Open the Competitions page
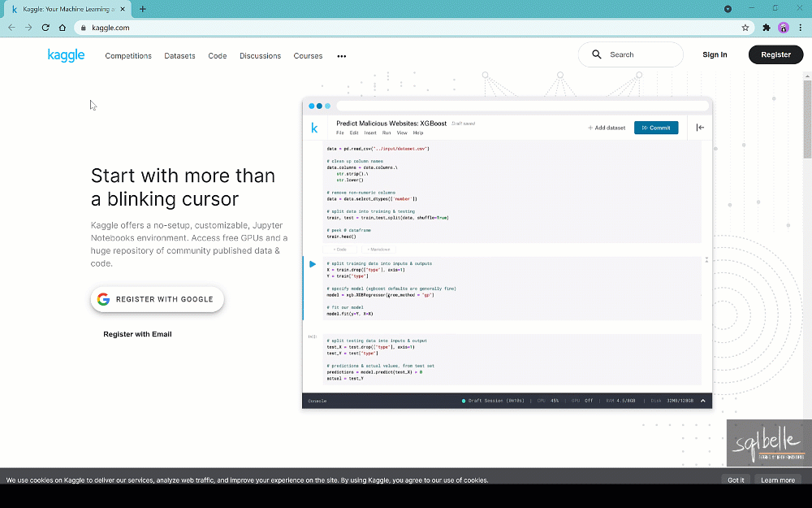This screenshot has height=508, width=812. [128, 56]
